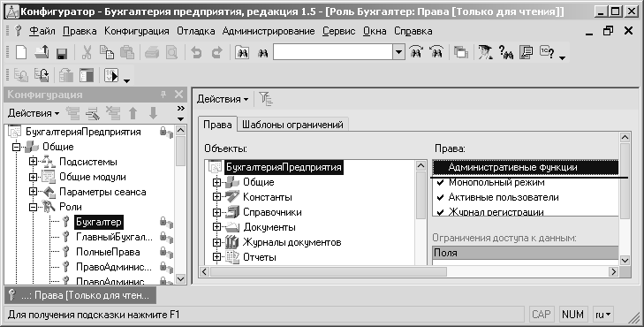This screenshot has height=327, width=644.
Task: Click the Поля column header
Action: point(526,253)
